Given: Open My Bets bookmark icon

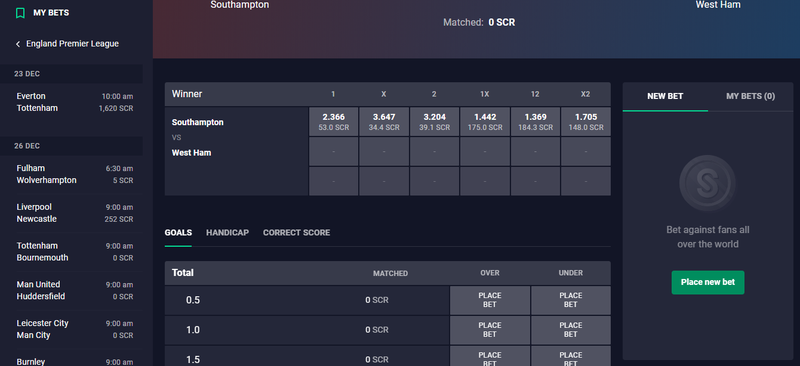Looking at the screenshot, I should coord(20,13).
